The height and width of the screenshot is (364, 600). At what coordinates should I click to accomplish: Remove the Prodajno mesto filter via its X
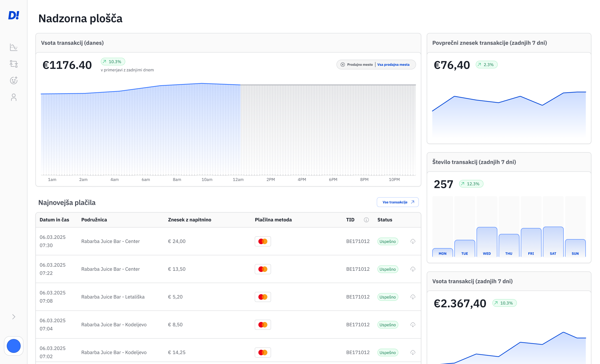point(343,65)
